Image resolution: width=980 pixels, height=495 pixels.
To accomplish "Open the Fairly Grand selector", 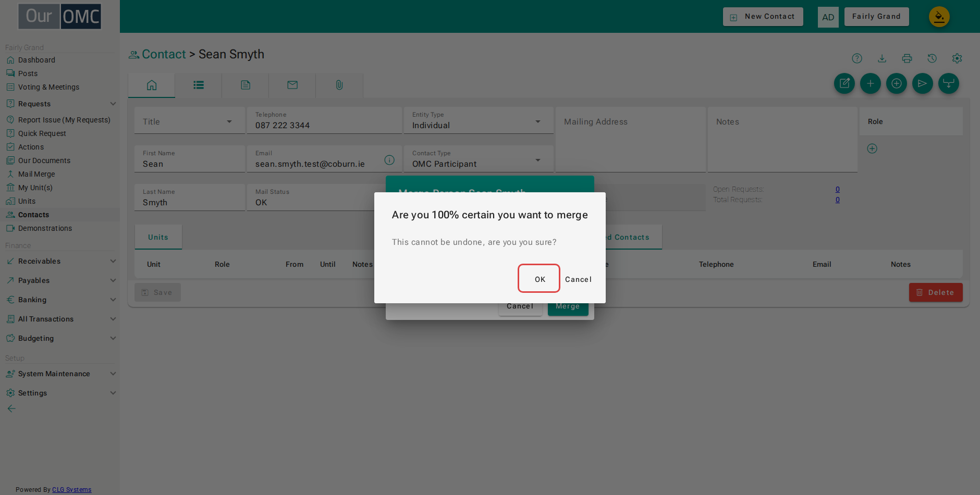I will tap(876, 17).
